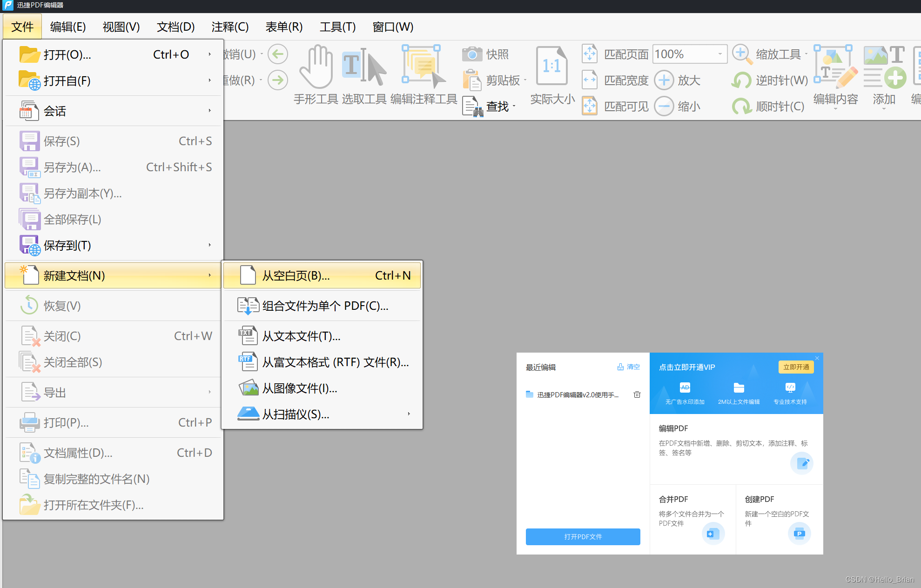Click 打印(P) in the File menu

click(113, 422)
